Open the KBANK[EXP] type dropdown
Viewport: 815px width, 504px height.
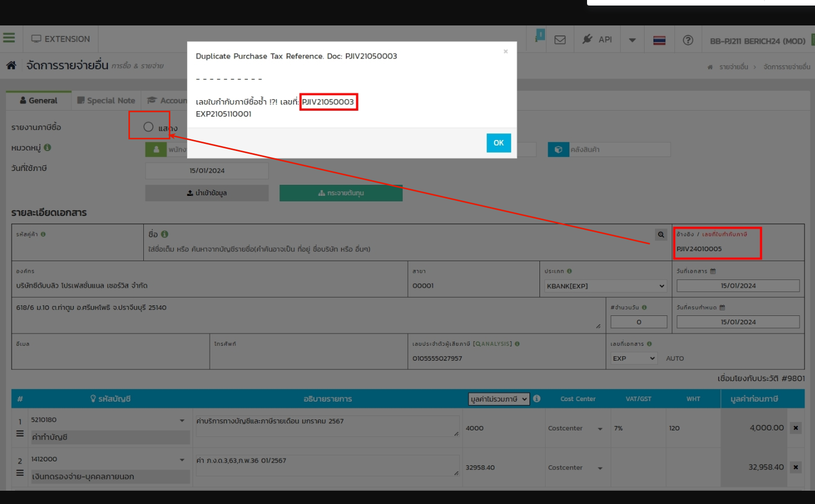[x=605, y=286]
